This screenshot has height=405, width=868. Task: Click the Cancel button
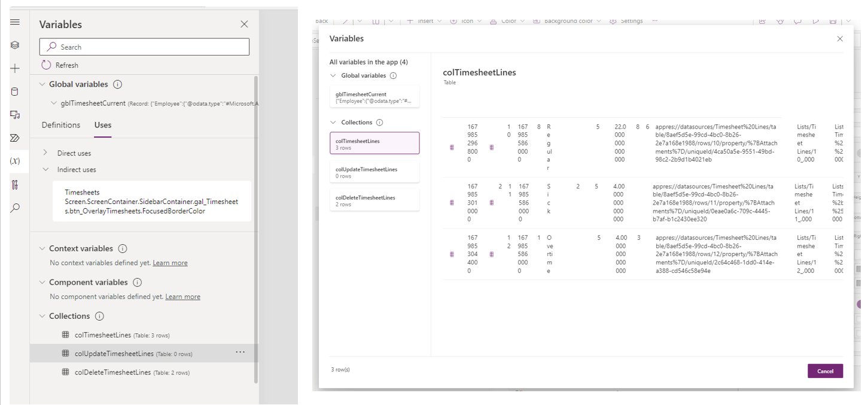[825, 371]
